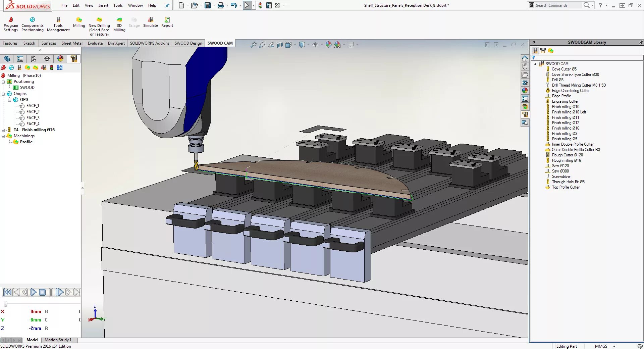Click the Play button in the simulation controls

33,292
